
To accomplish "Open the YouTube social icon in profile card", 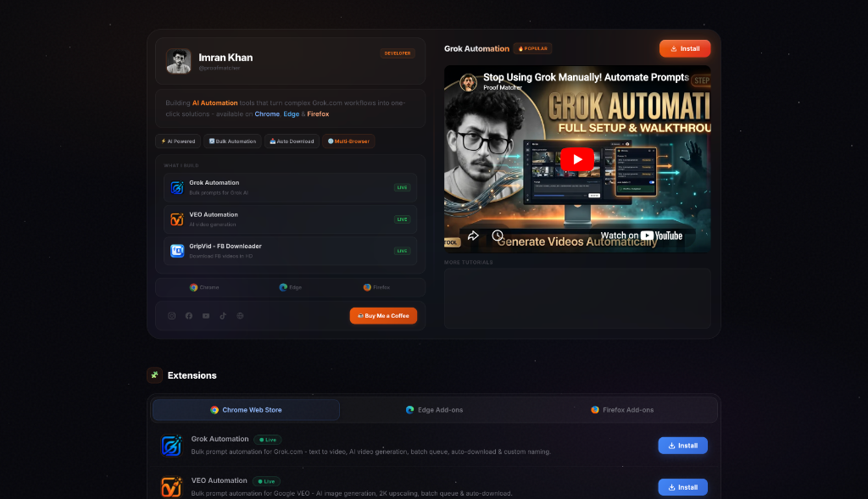I will pos(206,316).
